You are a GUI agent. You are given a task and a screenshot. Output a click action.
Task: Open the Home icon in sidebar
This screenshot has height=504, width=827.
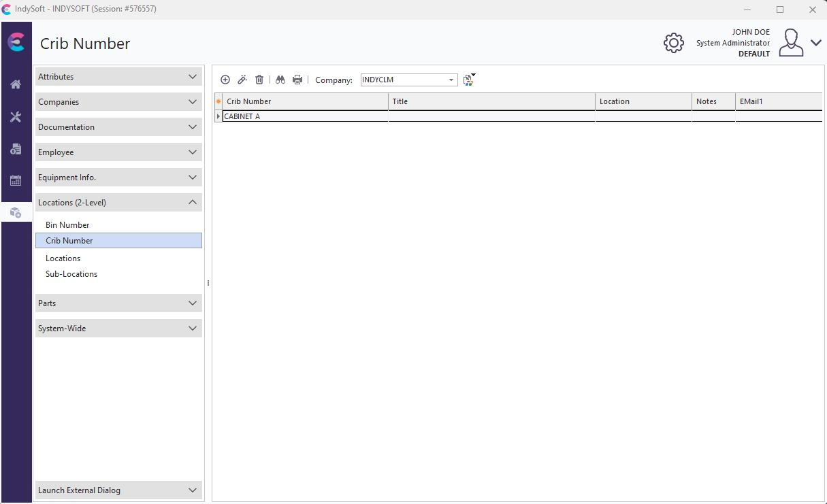click(16, 84)
